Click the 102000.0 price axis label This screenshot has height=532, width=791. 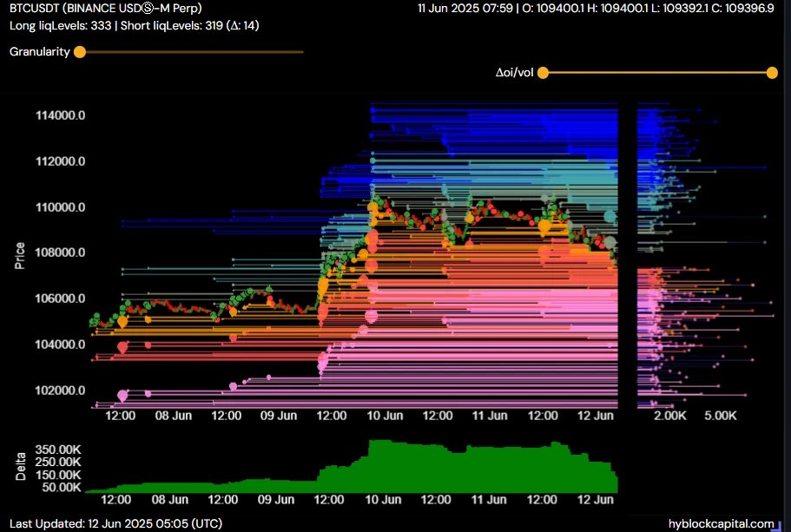click(60, 391)
